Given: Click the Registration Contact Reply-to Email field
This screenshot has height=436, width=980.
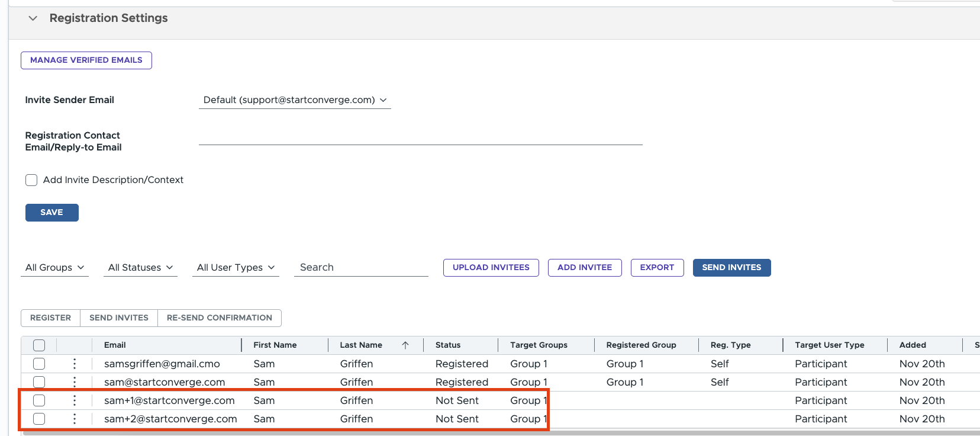Looking at the screenshot, I should coord(420,136).
